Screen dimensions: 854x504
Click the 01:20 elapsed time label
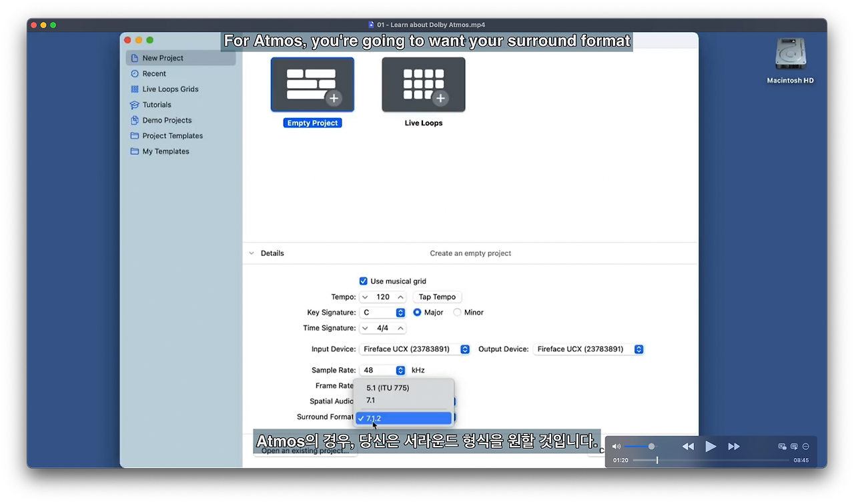[620, 460]
